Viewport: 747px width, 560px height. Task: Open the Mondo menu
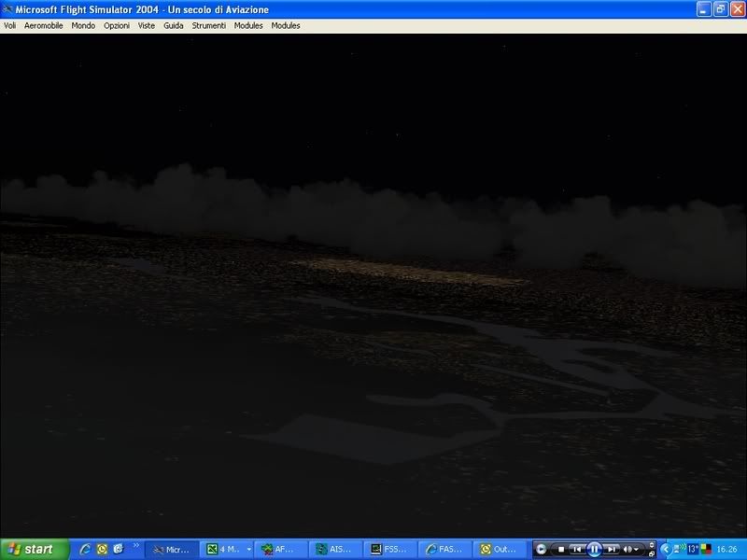coord(83,26)
